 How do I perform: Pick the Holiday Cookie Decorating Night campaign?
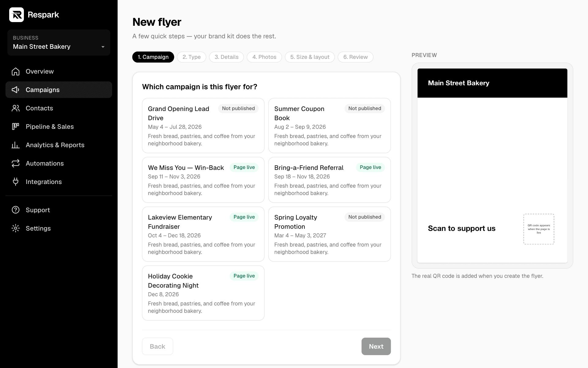[x=203, y=293]
